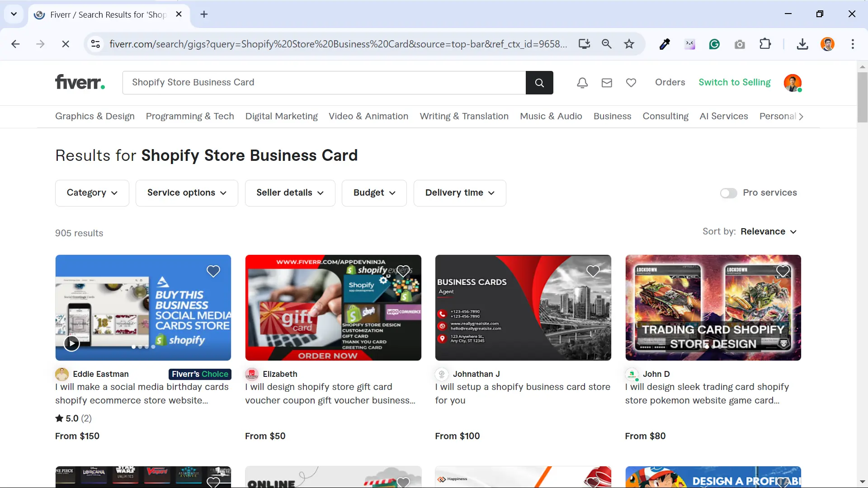Click the browser address bar URL
The width and height of the screenshot is (868, 488).
(x=338, y=44)
